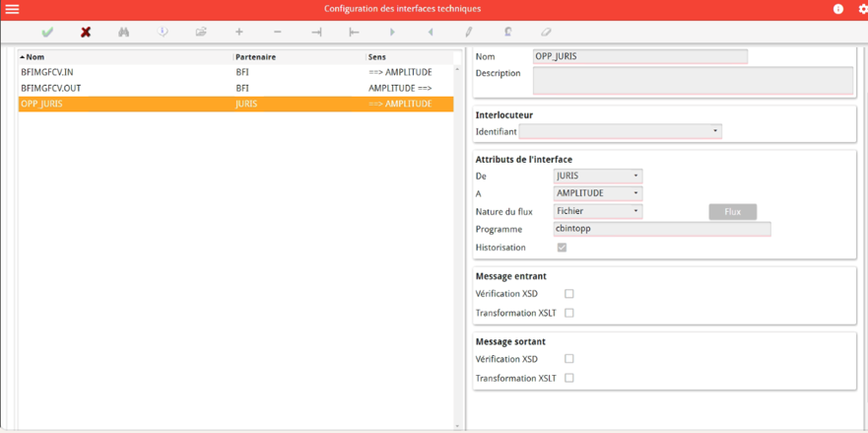The height and width of the screenshot is (433, 868).
Task: Sort list by Partenaire column header
Action: [255, 57]
